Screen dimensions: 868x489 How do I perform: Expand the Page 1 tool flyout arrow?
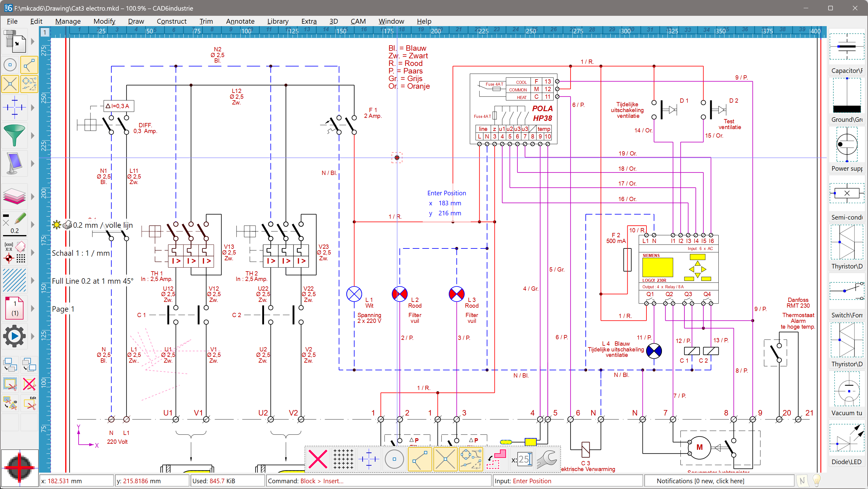(x=32, y=308)
